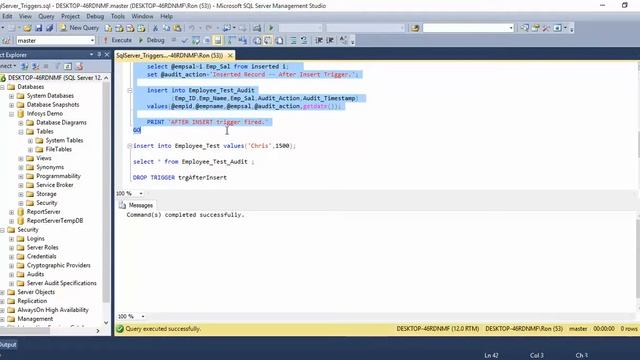Viewport: 640px width, 360px height.
Task: Expand the Views folder node
Action: click(21, 158)
